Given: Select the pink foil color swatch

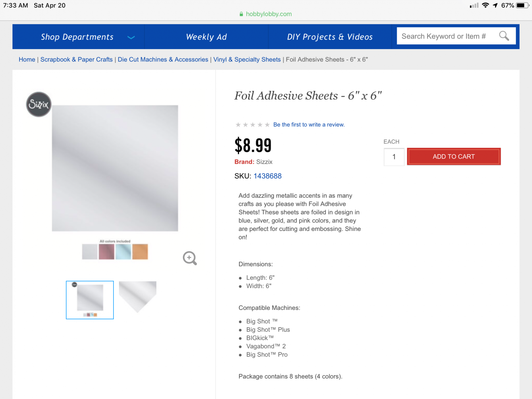Looking at the screenshot, I should 106,252.
